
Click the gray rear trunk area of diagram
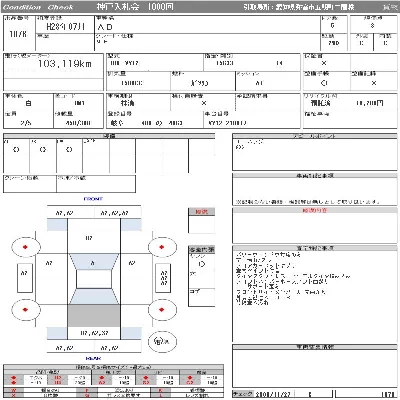pos(94,315)
